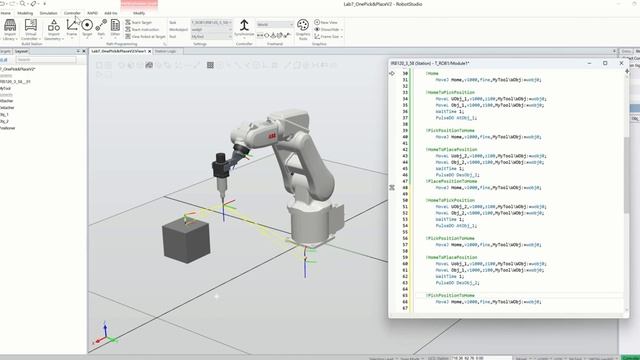Click Teach Instruction
640x360 pixels.
142,29
